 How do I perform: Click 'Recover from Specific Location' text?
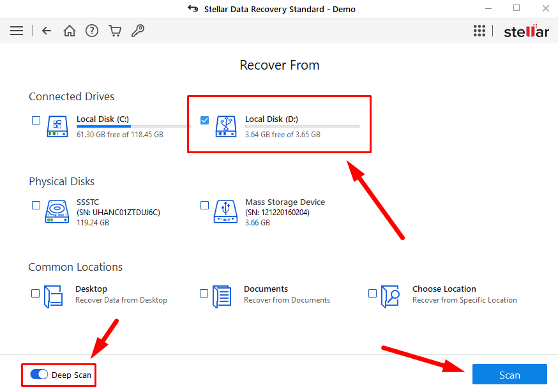pyautogui.click(x=465, y=300)
